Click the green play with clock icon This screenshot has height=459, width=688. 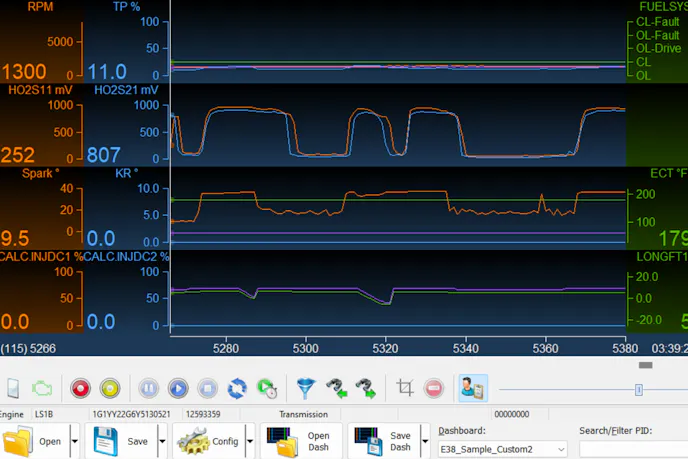click(267, 388)
